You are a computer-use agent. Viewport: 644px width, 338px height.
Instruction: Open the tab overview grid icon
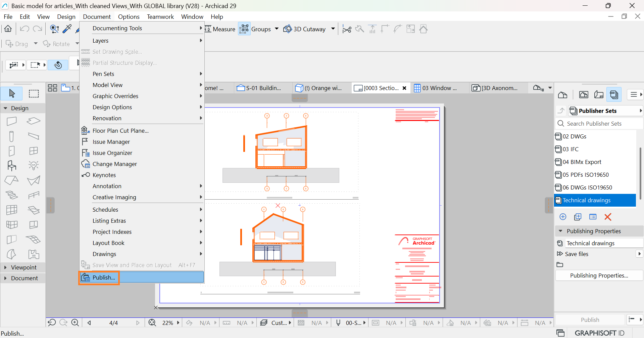(53, 88)
